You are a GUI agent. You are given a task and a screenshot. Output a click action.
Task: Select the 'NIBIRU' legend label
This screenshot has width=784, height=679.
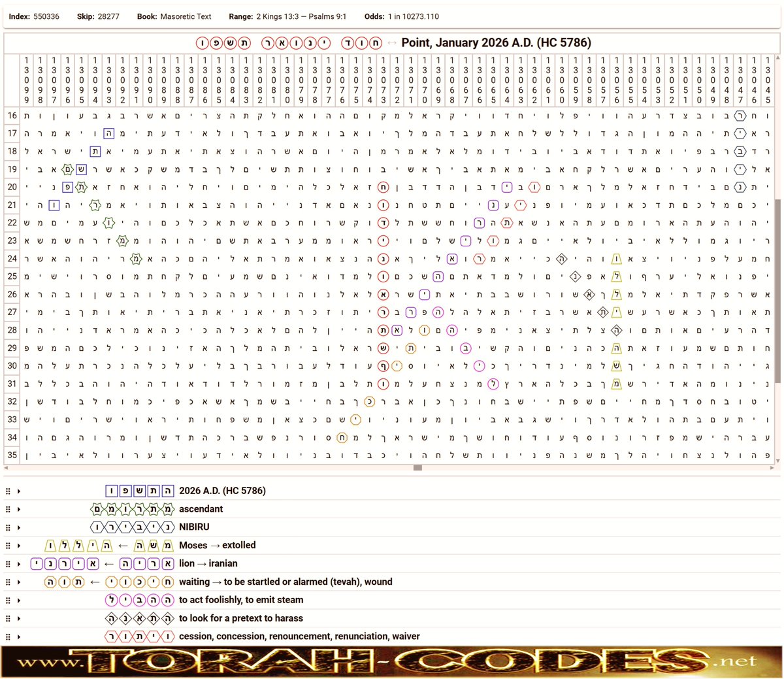[194, 527]
